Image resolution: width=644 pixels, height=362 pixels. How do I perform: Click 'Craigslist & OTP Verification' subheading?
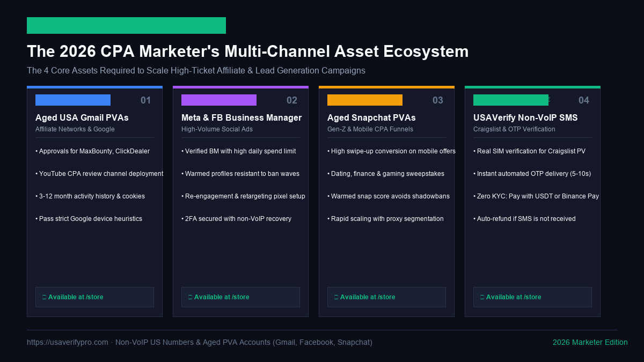tap(514, 129)
